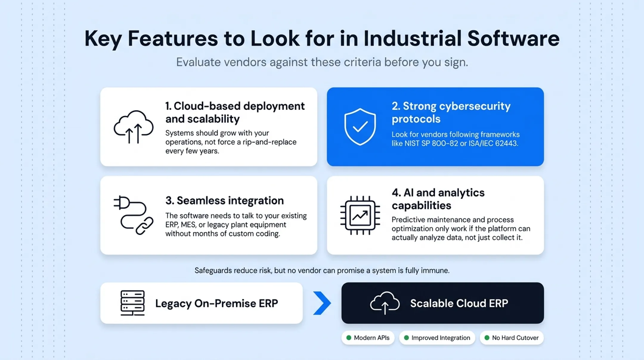Open the Scalable Cloud ERP card
Viewport: 644px width, 360px height.
442,303
